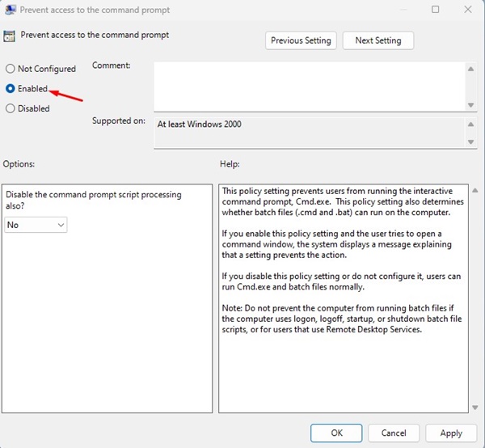This screenshot has height=448, width=485.
Task: Click the Apply button
Action: [x=451, y=433]
